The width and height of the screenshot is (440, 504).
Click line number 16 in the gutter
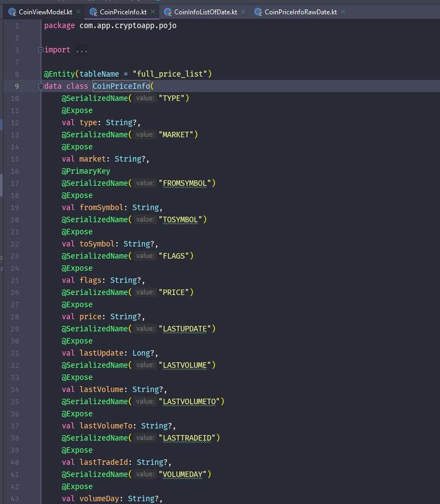(15, 171)
